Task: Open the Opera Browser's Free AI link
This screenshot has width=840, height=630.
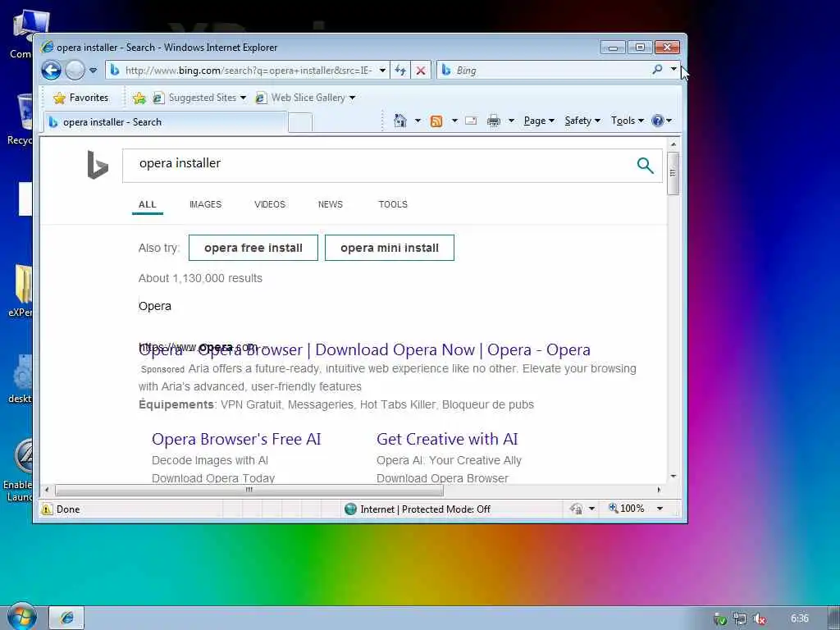Action: coord(236,440)
